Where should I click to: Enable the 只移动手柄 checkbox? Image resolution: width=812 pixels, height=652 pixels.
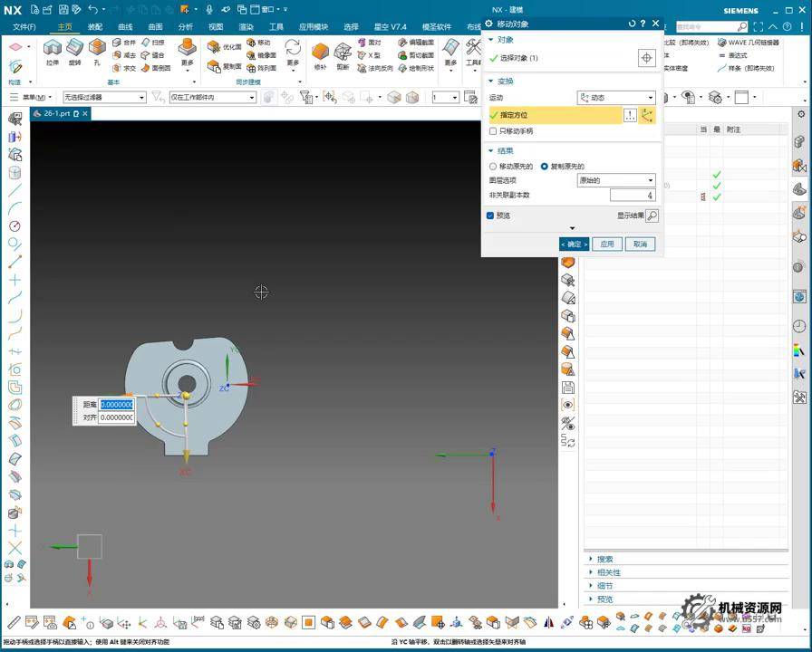tap(493, 131)
